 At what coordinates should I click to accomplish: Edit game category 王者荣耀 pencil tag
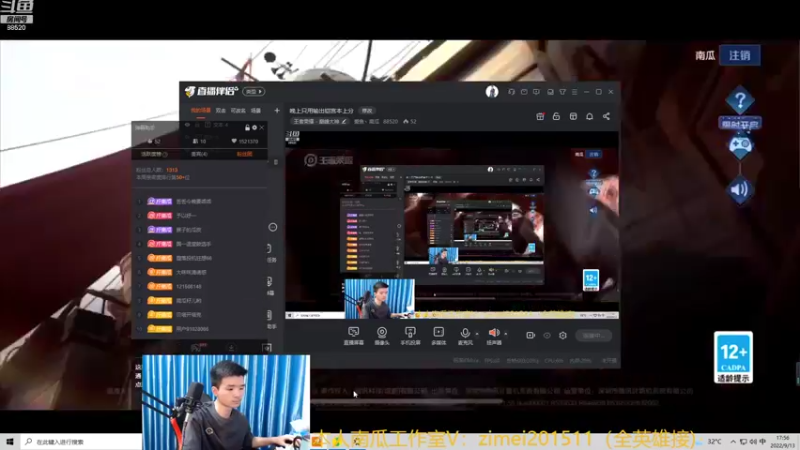pos(320,121)
